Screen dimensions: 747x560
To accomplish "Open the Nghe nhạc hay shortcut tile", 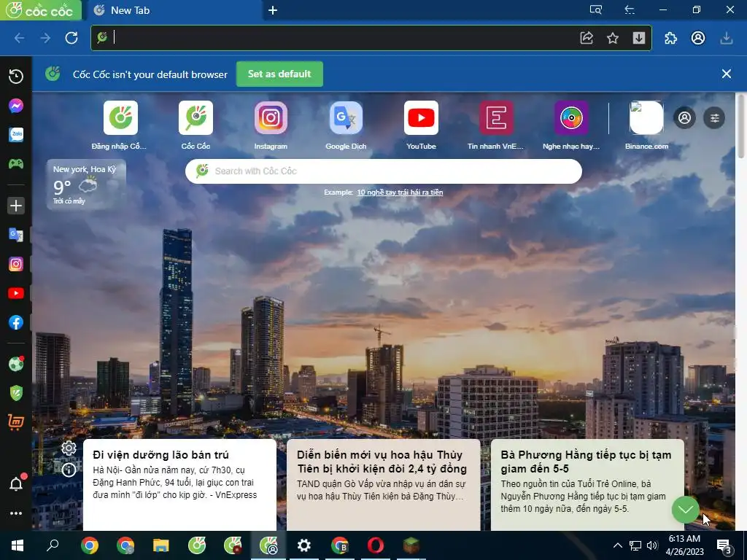I will pyautogui.click(x=571, y=125).
